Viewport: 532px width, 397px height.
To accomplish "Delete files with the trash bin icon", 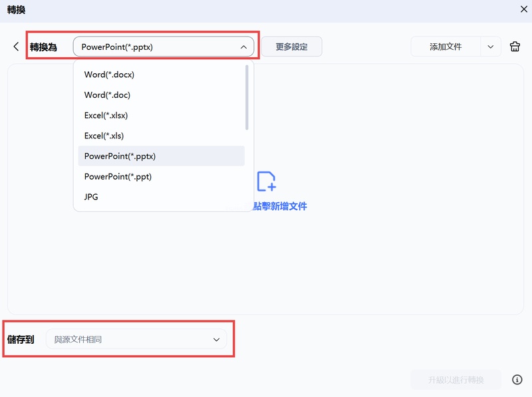I will 515,47.
